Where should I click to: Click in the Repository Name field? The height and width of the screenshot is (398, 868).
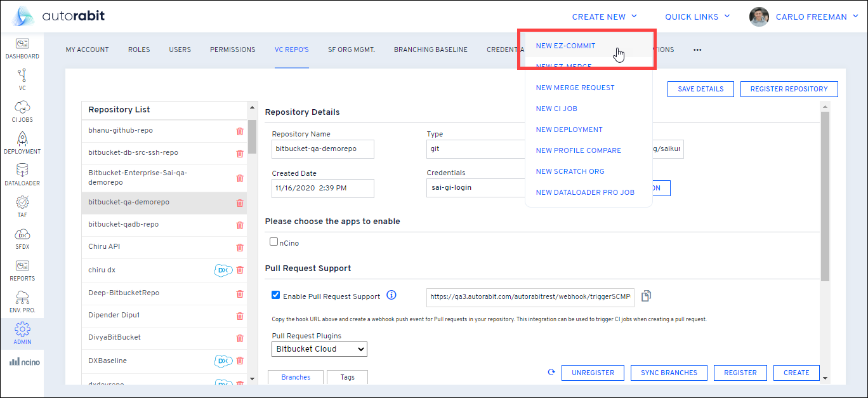(323, 149)
